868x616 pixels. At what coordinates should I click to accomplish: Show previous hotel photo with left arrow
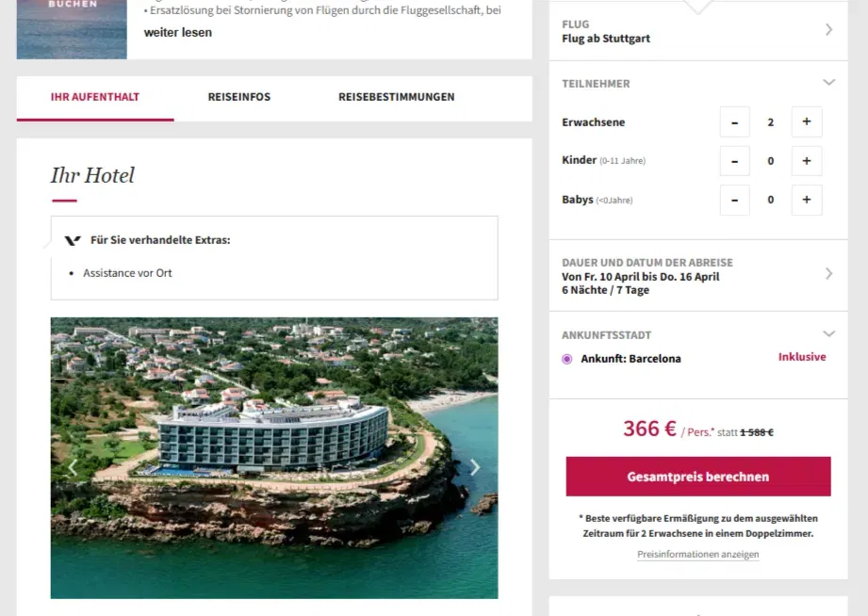tap(74, 467)
